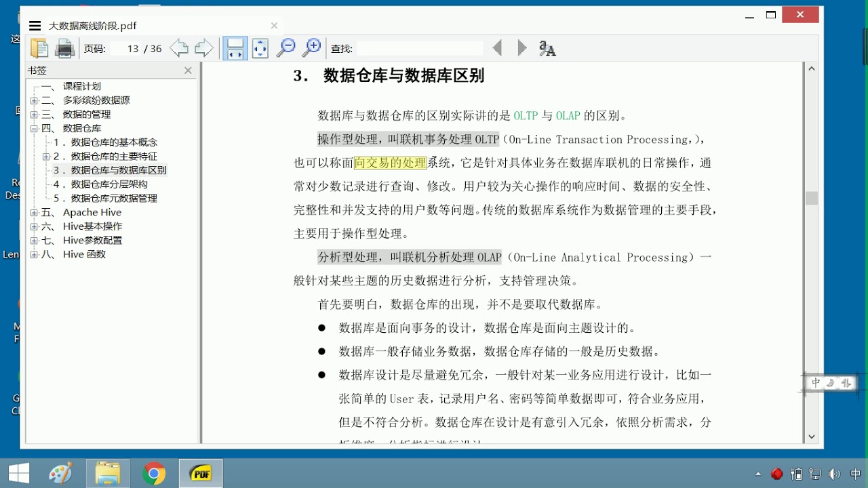The width and height of the screenshot is (868, 488).
Task: Click bookmark text 五、Apache Hive
Action: (x=81, y=213)
